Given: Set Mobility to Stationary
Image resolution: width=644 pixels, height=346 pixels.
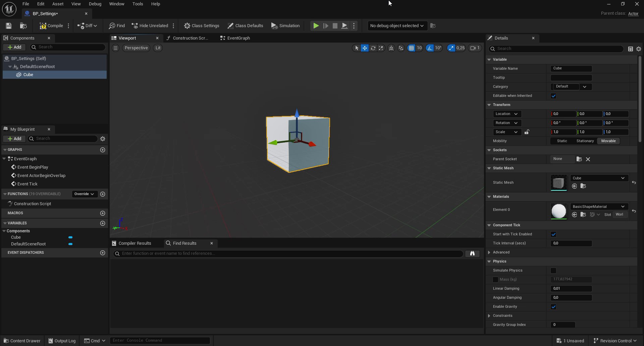Looking at the screenshot, I should click(x=585, y=141).
